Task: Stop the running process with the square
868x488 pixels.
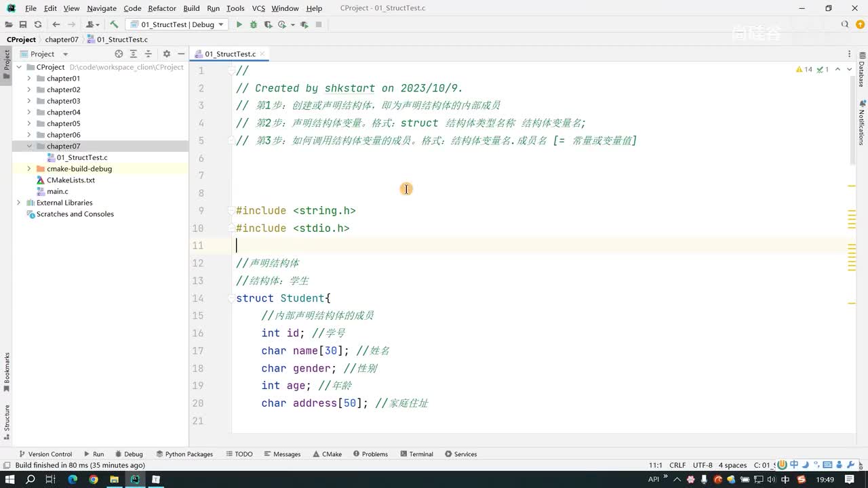Action: pos(319,24)
